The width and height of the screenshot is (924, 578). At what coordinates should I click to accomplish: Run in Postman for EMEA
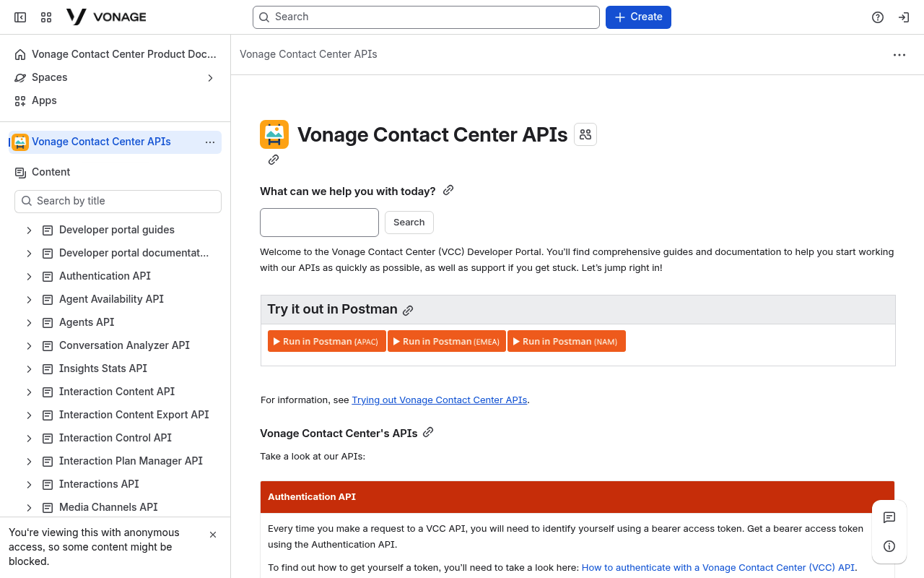point(447,341)
